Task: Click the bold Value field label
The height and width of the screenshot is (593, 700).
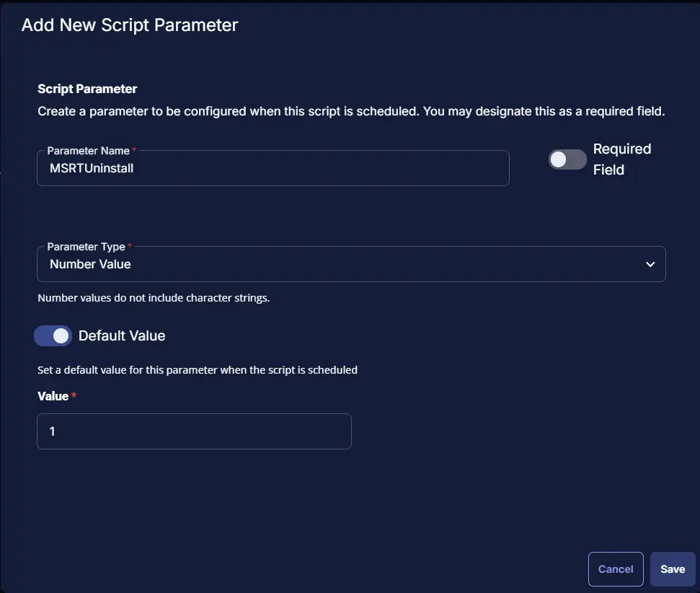Action: pyautogui.click(x=53, y=396)
